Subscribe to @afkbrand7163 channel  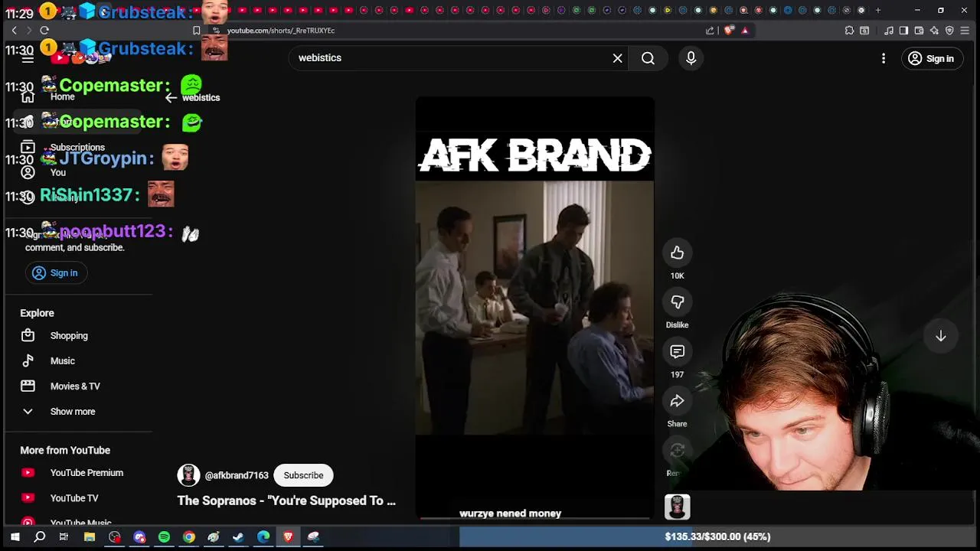click(303, 475)
